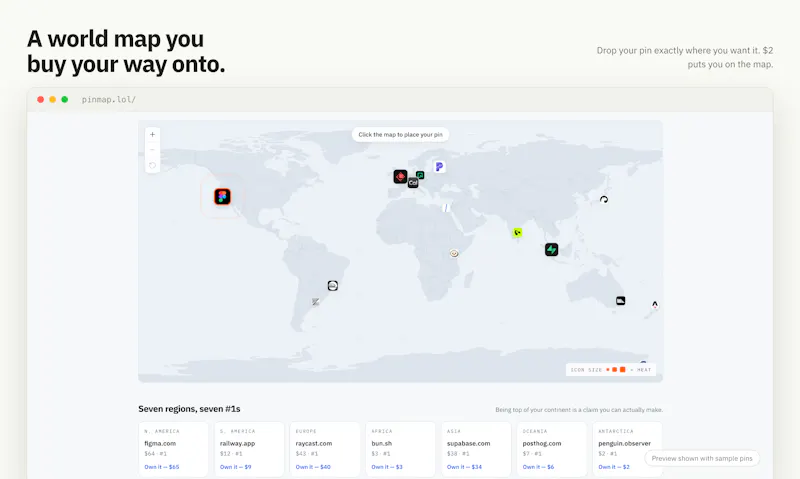Click the posthog.com card title

tap(542, 443)
